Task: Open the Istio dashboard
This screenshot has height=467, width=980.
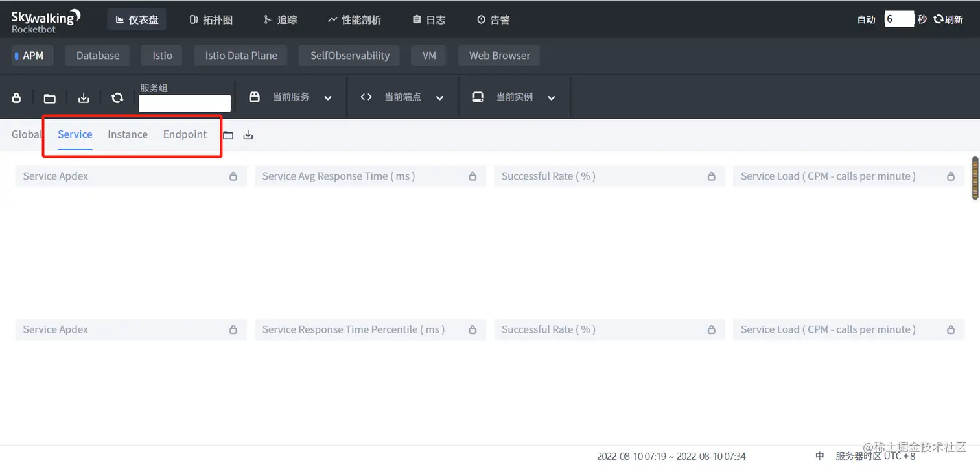Action: pyautogui.click(x=162, y=55)
